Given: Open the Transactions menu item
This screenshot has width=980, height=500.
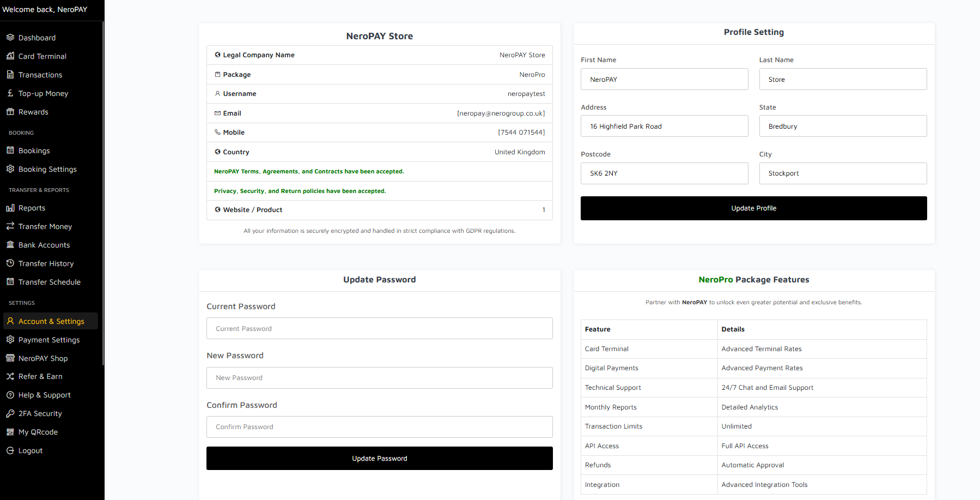Looking at the screenshot, I should [40, 75].
